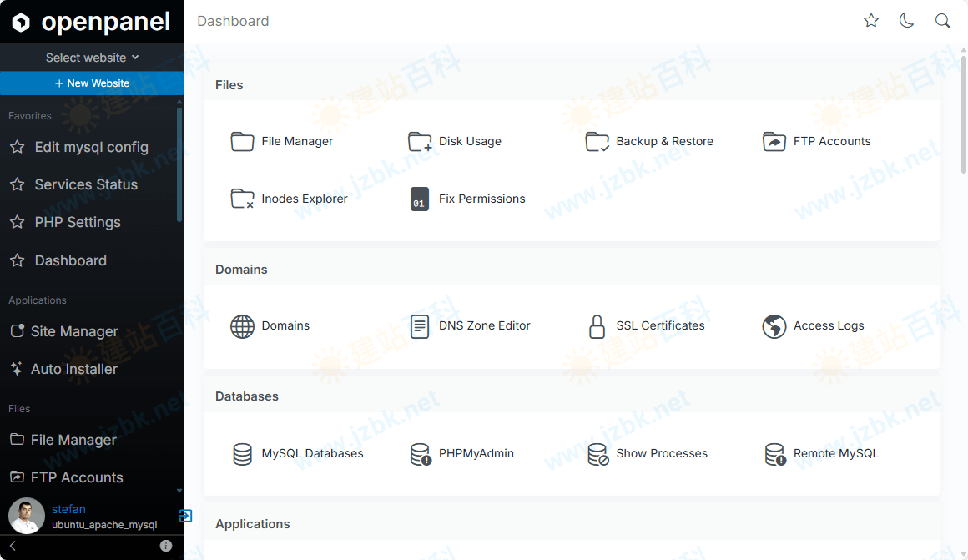Create a site via the New Website button
The width and height of the screenshot is (968, 560).
(92, 83)
